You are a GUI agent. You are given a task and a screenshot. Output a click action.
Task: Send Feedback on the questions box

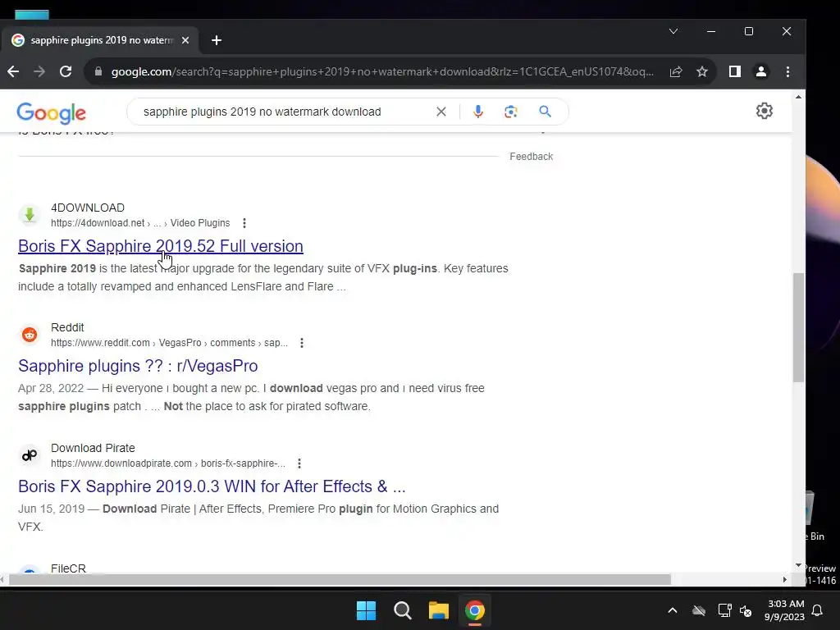coord(531,157)
